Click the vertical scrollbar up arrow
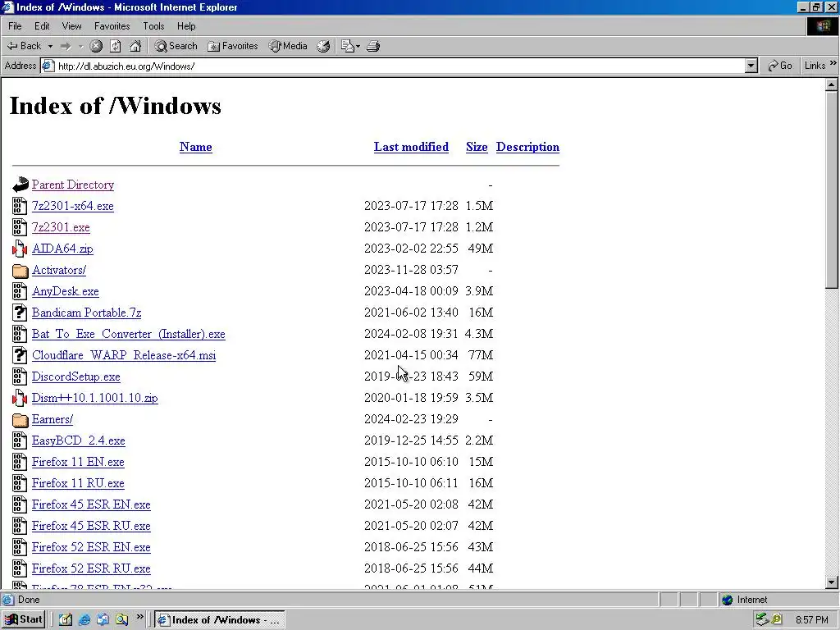 (832, 84)
